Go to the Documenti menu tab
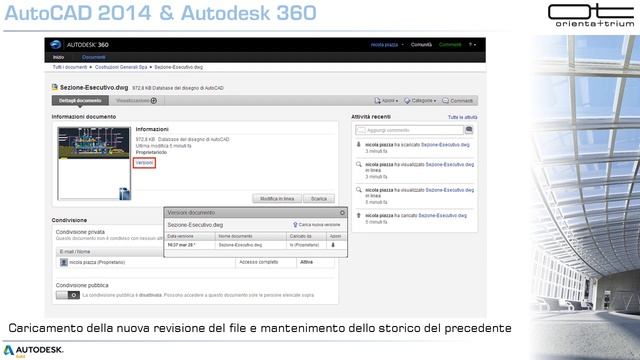This screenshot has width=640, height=360. pyautogui.click(x=93, y=57)
